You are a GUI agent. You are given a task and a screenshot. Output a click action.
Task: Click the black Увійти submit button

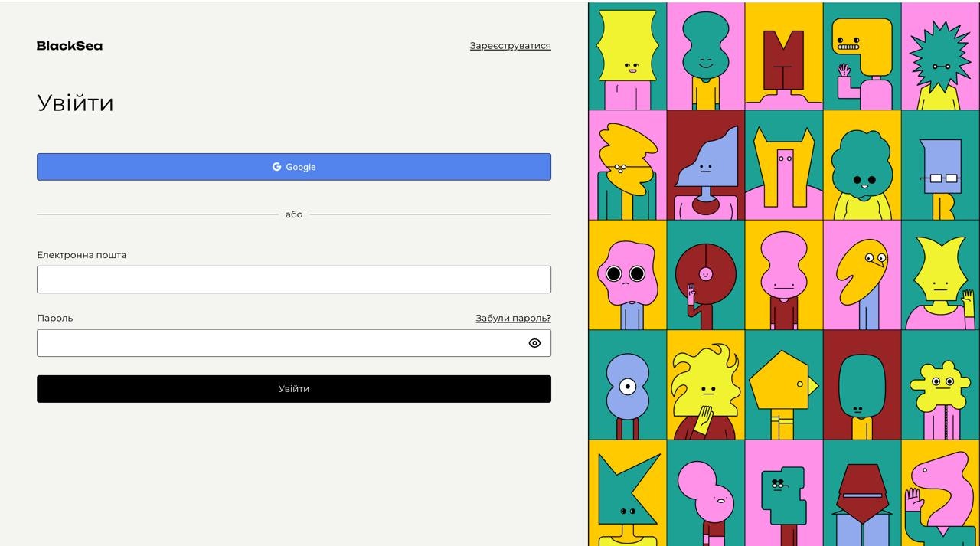click(294, 389)
